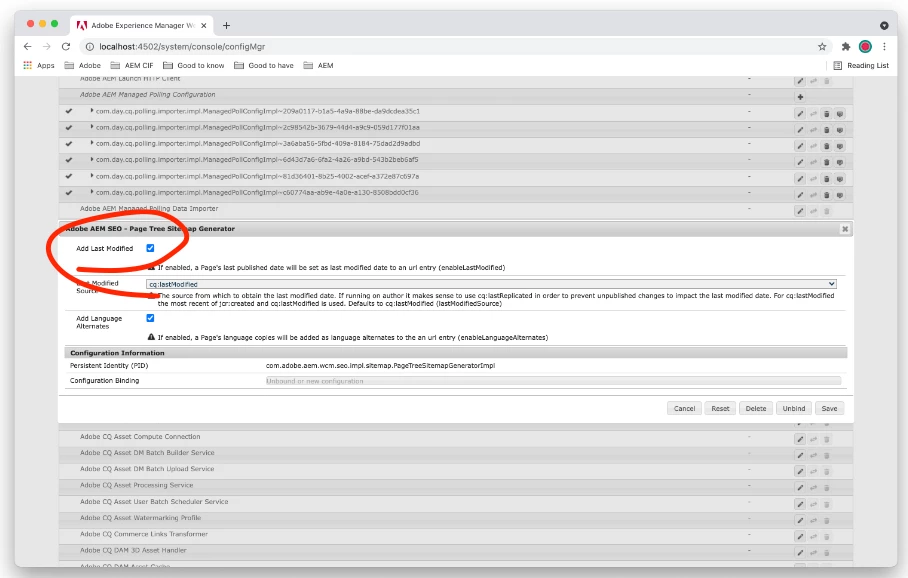Open the Good to have bookmarks folder

(x=264, y=65)
